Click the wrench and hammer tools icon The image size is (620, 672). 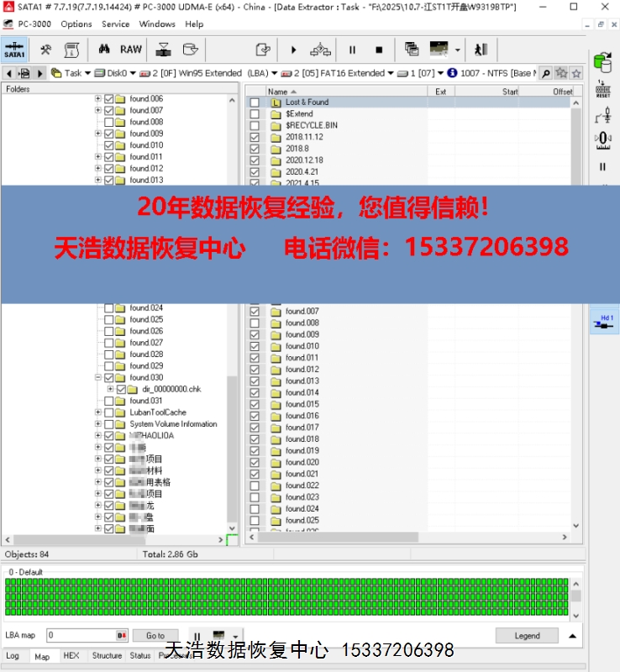(46, 50)
